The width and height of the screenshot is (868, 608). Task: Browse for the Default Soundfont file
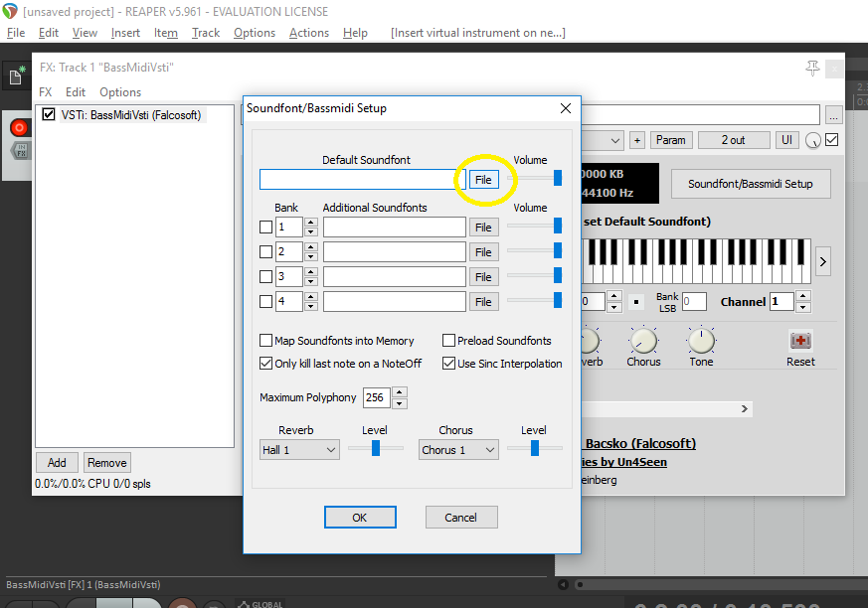pos(483,180)
